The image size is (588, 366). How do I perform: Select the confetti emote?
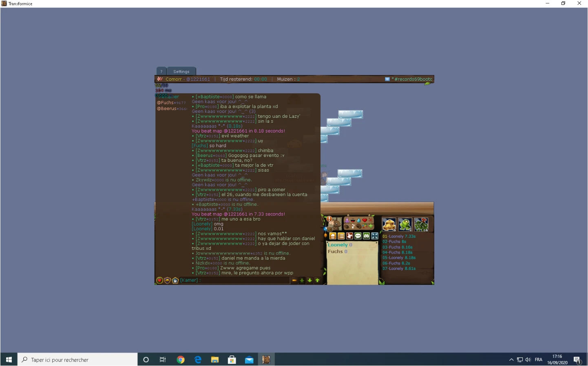[x=365, y=226]
